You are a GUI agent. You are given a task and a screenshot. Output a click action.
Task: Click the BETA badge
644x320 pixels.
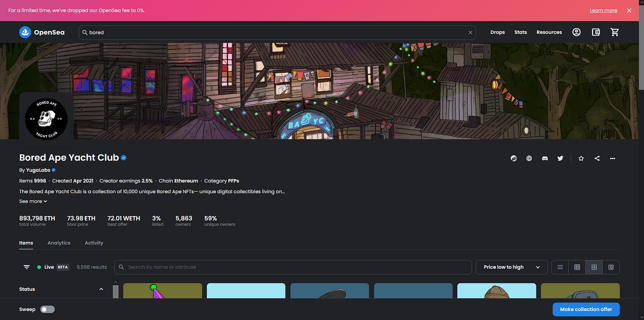point(63,267)
